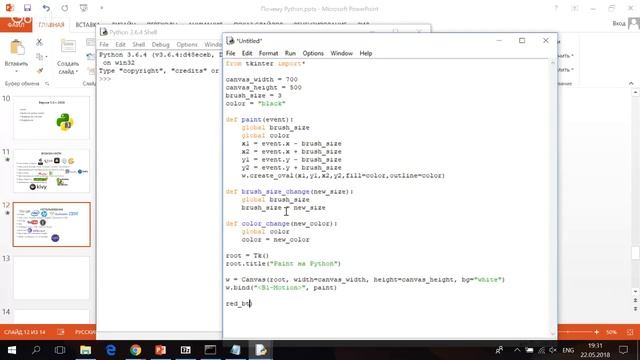Screen dimensions: 640x360
Task: Select slide 10 thumbnail in PowerPoint
Action: [x=51, y=118]
